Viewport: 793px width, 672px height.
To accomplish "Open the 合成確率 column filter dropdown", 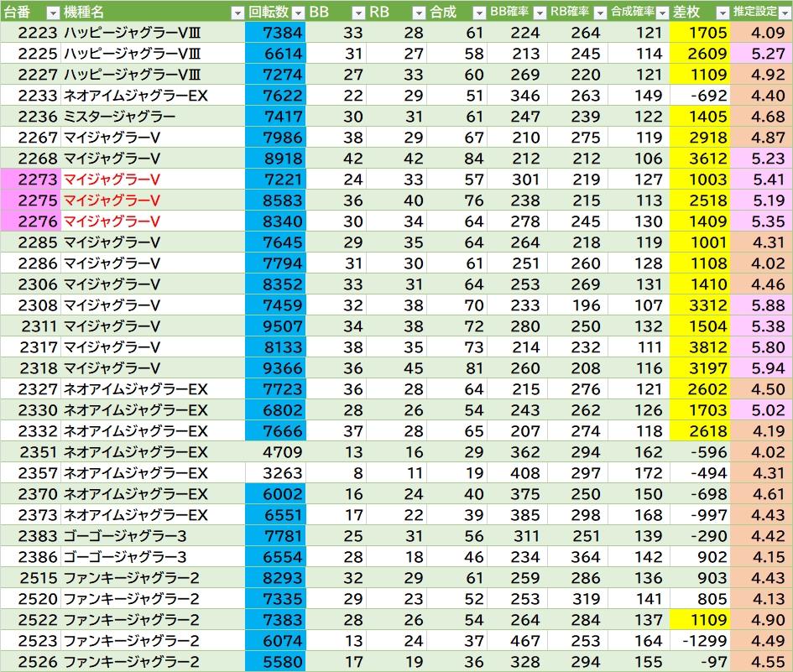I will (x=662, y=13).
